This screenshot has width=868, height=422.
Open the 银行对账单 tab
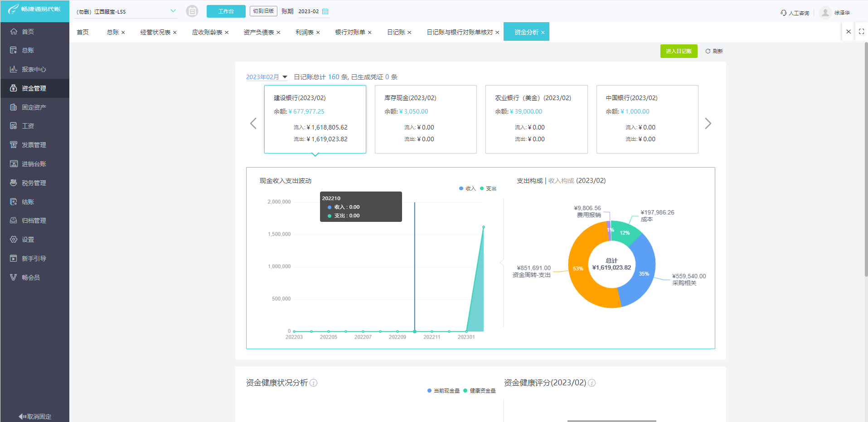click(x=349, y=32)
